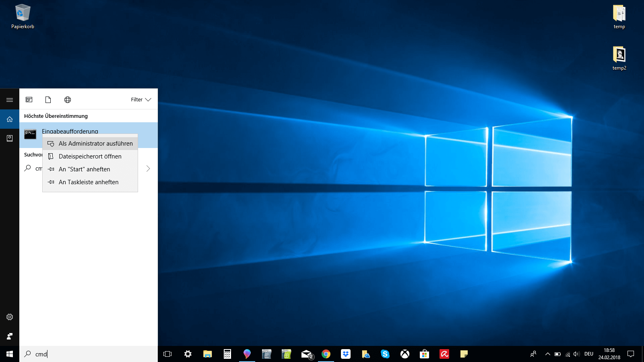Pin via 'An "Start" anheften' option

84,169
